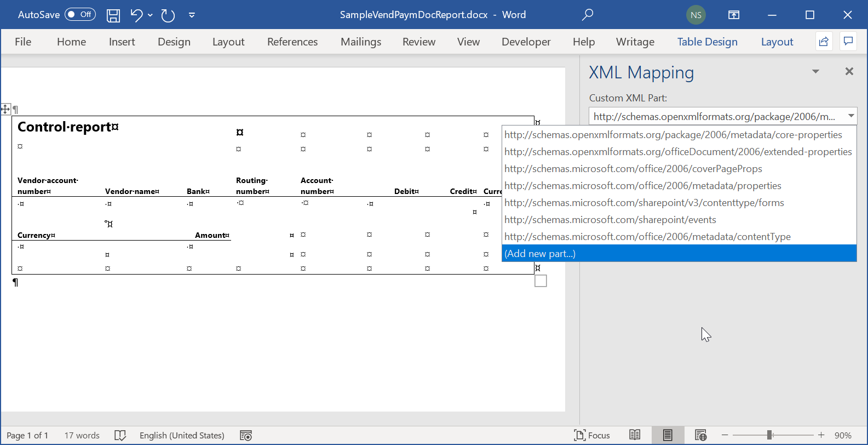Choose the metadata/properties XML part
Viewport: 868px width, 445px height.
click(679, 186)
